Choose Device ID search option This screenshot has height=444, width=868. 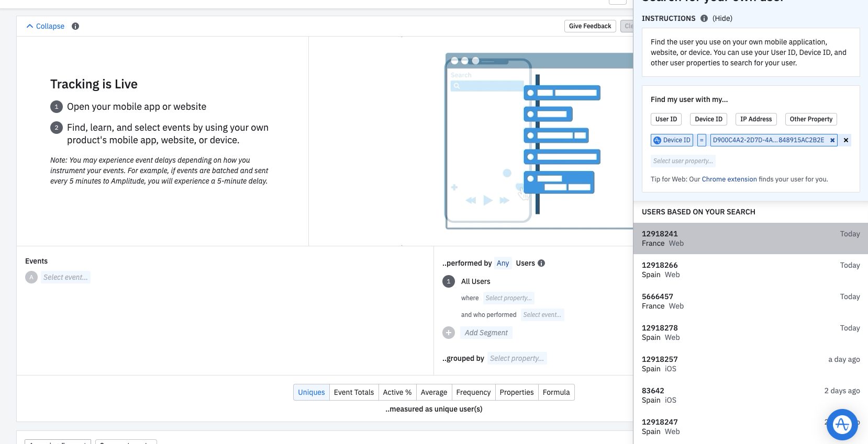(708, 119)
